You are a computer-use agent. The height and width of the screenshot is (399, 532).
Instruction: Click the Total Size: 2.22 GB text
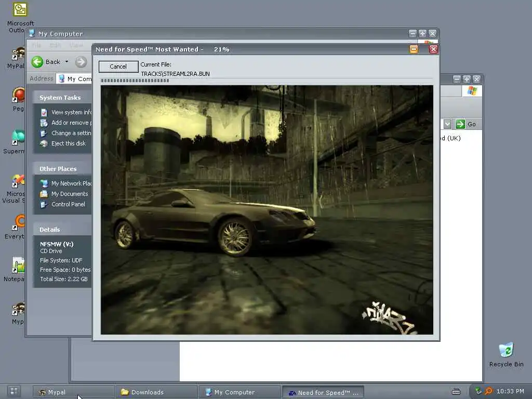[64, 279]
